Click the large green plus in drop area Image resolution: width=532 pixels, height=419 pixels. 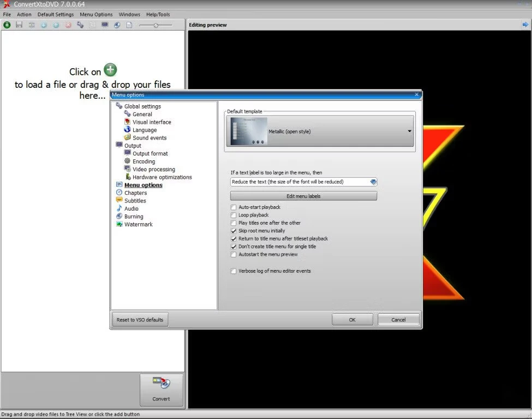click(110, 70)
